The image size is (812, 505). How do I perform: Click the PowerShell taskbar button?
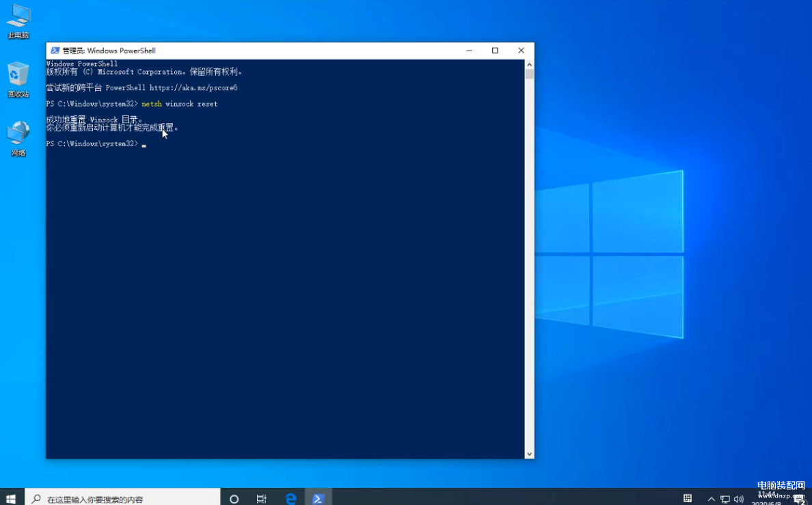click(x=318, y=499)
